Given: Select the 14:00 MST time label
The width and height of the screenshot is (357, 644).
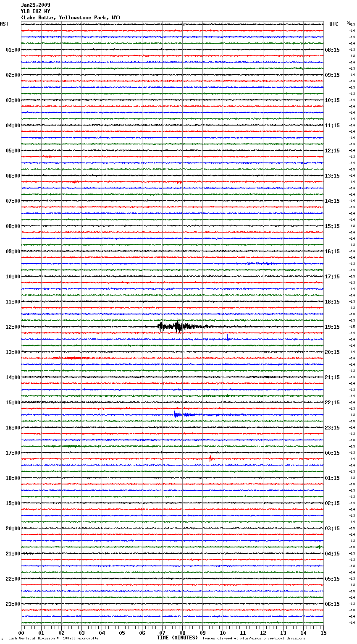Looking at the screenshot, I should (x=13, y=377).
